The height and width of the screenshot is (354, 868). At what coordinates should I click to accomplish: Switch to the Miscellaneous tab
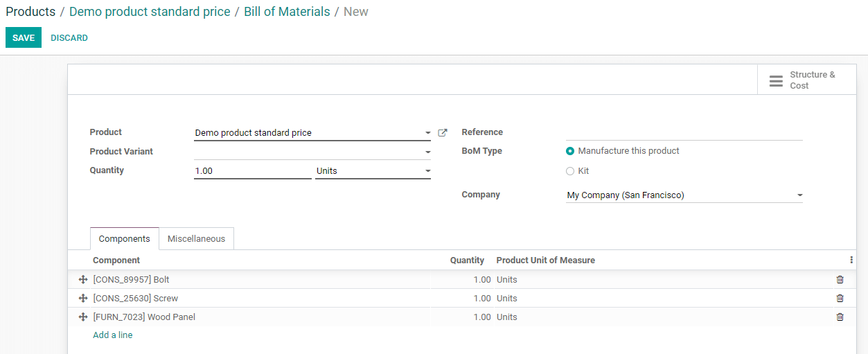tap(196, 239)
